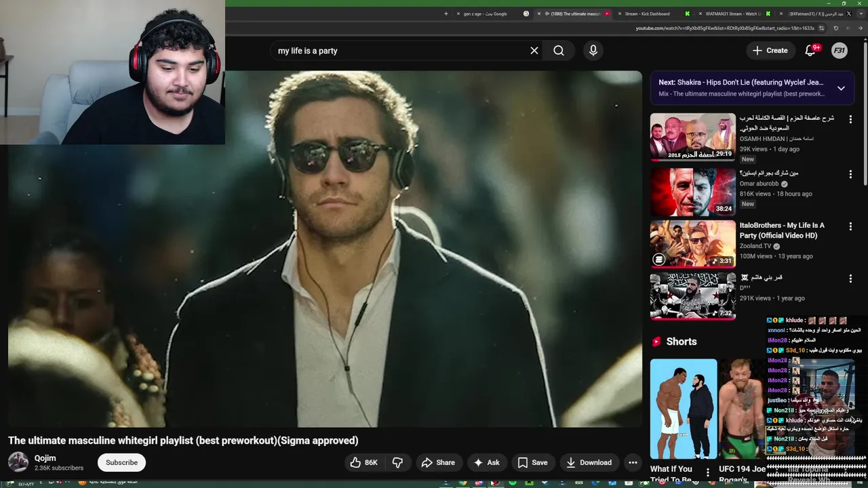Click the Shorts section heading
The width and height of the screenshot is (868, 488).
tap(682, 342)
